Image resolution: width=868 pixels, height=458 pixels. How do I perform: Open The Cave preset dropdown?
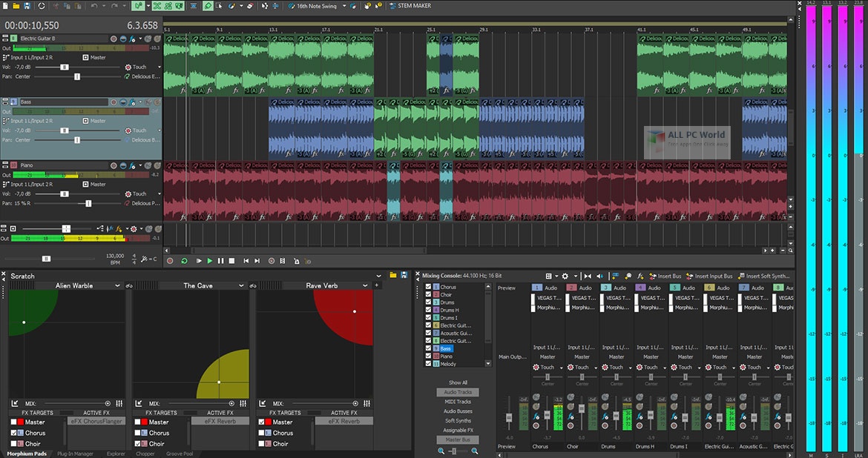click(241, 285)
